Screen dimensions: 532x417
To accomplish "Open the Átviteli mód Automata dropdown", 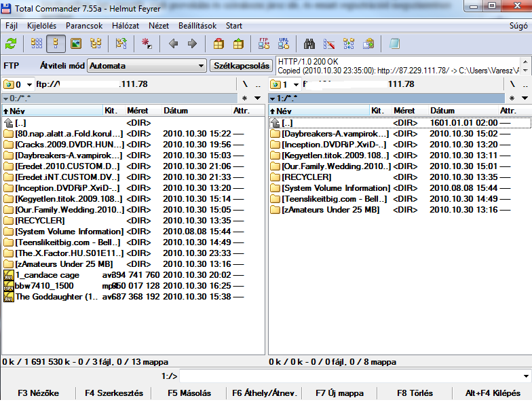I will [147, 66].
